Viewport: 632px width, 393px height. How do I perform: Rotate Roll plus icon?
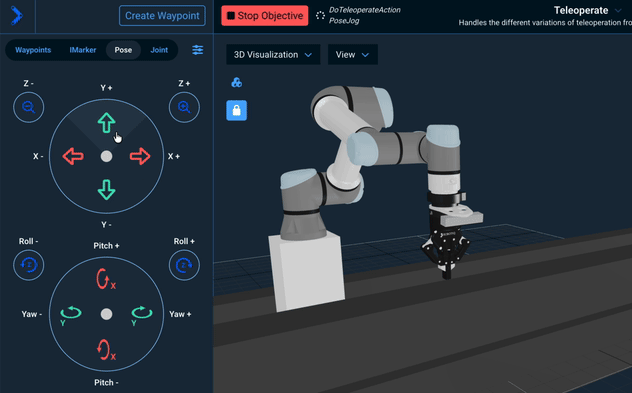click(184, 265)
